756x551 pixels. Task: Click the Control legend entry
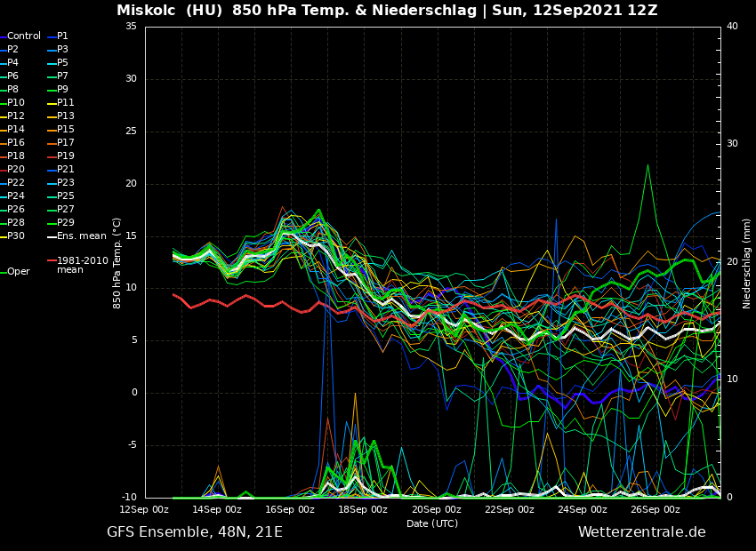24,36
